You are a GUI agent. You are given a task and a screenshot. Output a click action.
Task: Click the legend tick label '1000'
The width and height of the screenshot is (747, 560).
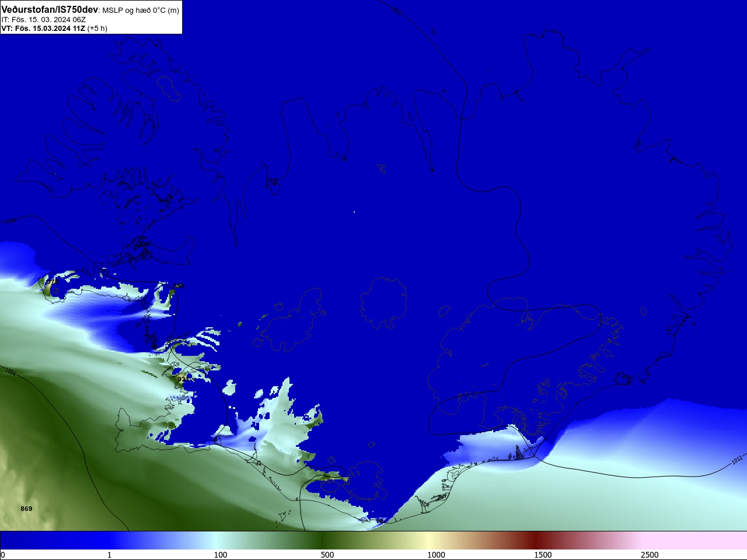click(436, 555)
